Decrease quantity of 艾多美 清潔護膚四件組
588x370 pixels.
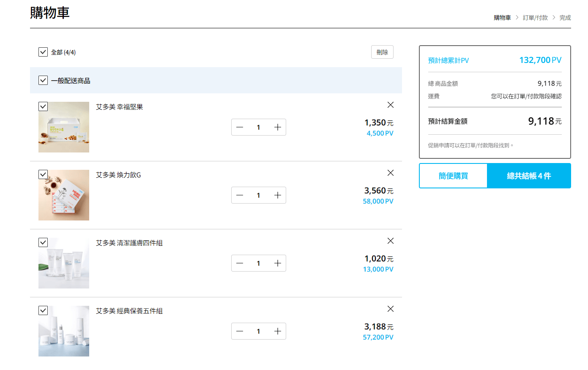pos(240,263)
